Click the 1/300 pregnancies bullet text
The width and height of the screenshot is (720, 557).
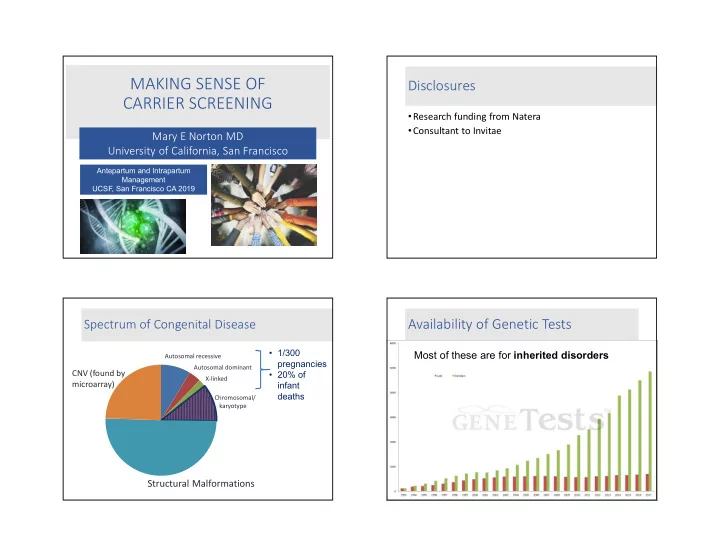click(302, 358)
